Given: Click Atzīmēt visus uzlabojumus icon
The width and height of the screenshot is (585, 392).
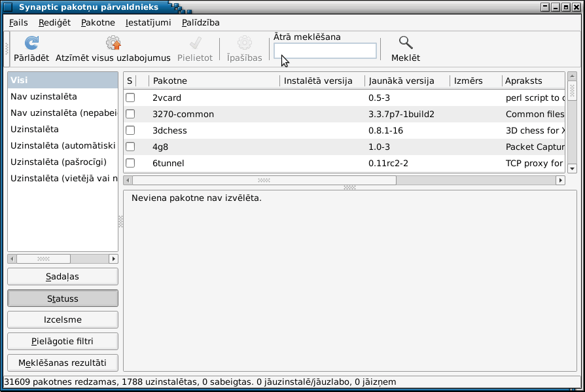Looking at the screenshot, I should click(113, 43).
